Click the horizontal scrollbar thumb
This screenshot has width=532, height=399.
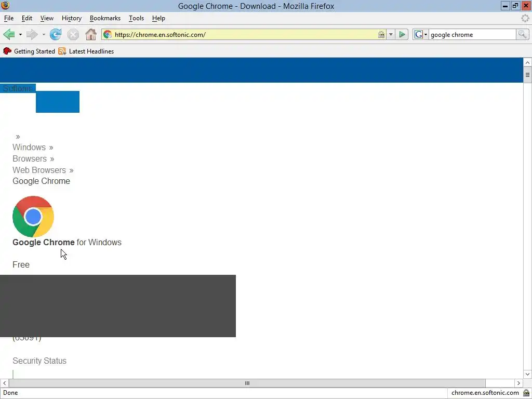pos(247,383)
